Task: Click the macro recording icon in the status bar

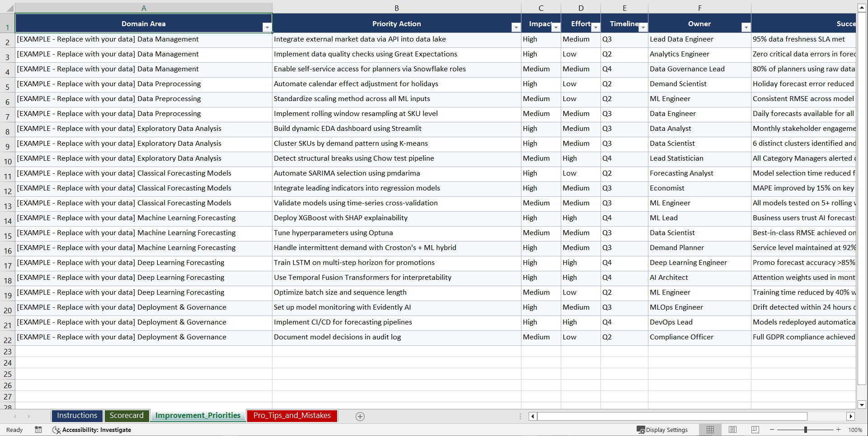Action: click(x=38, y=430)
